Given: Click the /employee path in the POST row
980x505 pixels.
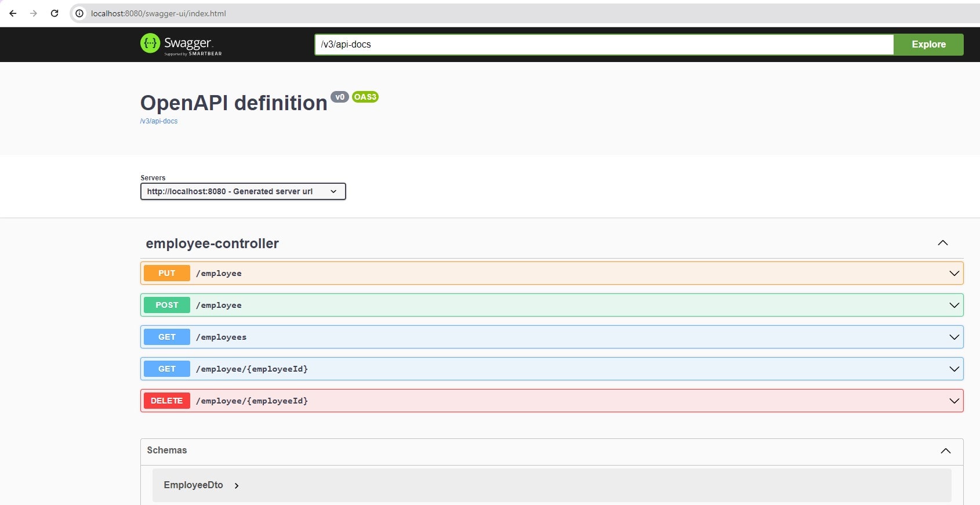Looking at the screenshot, I should 219,305.
